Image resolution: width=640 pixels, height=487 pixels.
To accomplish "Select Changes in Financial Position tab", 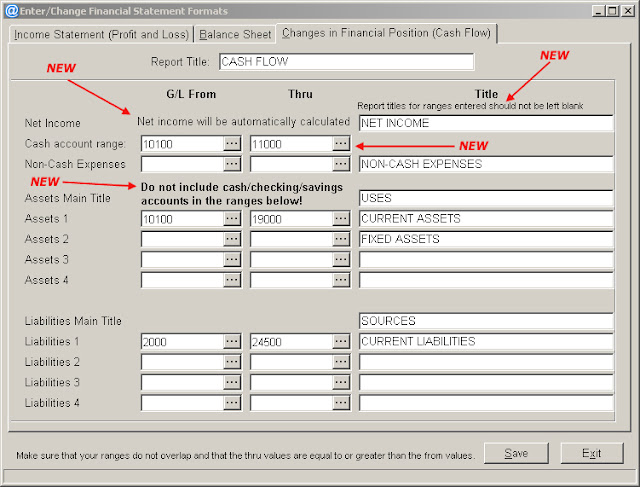I will pyautogui.click(x=386, y=33).
